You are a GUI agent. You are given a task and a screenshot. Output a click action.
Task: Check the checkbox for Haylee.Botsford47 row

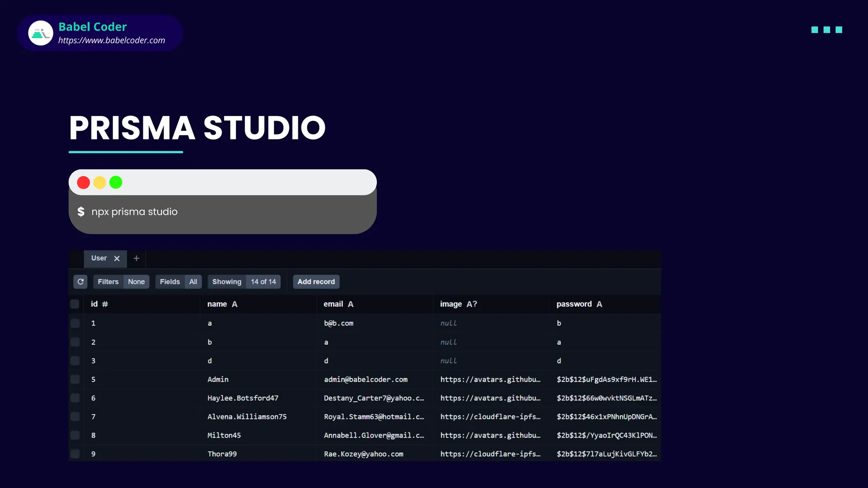(x=75, y=398)
